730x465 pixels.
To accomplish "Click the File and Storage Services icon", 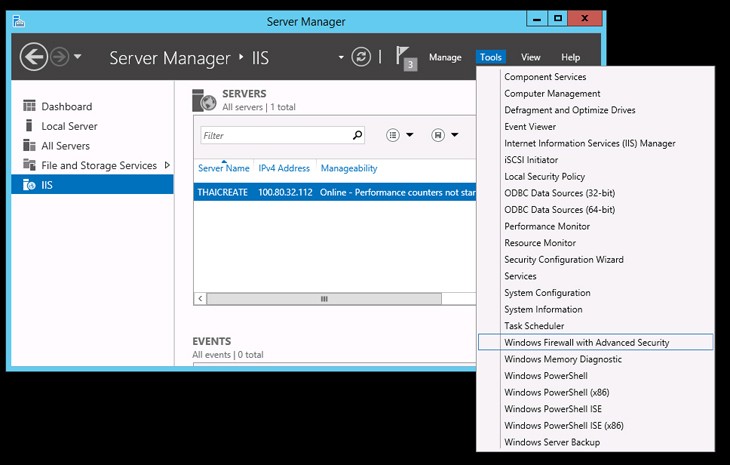I will pos(29,165).
